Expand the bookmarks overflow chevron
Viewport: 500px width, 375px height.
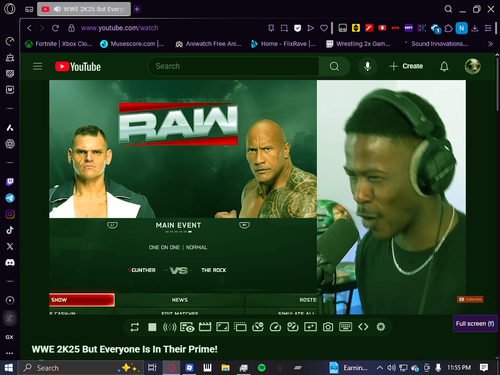click(490, 44)
